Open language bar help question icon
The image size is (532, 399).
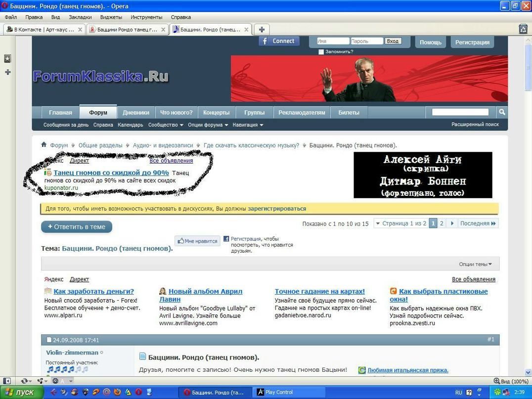469,392
